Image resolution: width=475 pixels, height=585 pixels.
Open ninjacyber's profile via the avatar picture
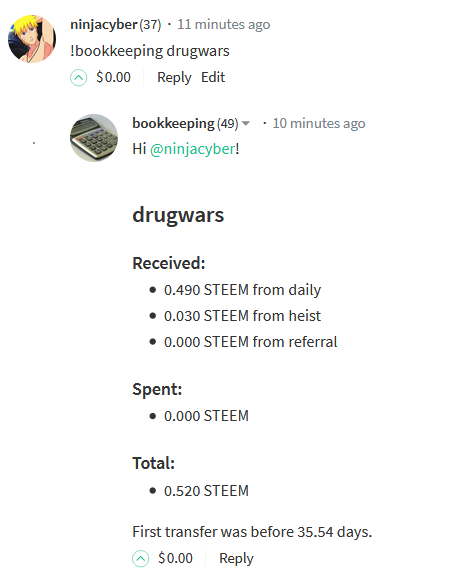(32, 38)
